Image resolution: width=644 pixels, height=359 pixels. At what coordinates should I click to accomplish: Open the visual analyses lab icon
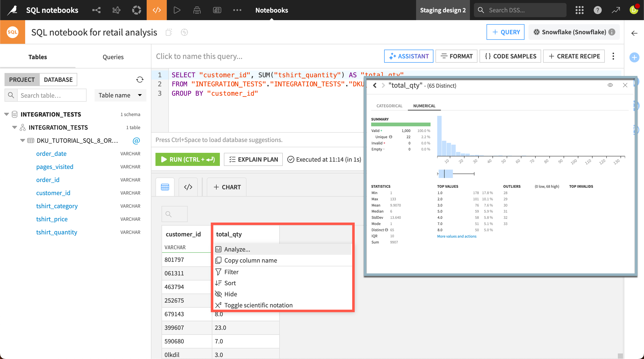click(116, 10)
